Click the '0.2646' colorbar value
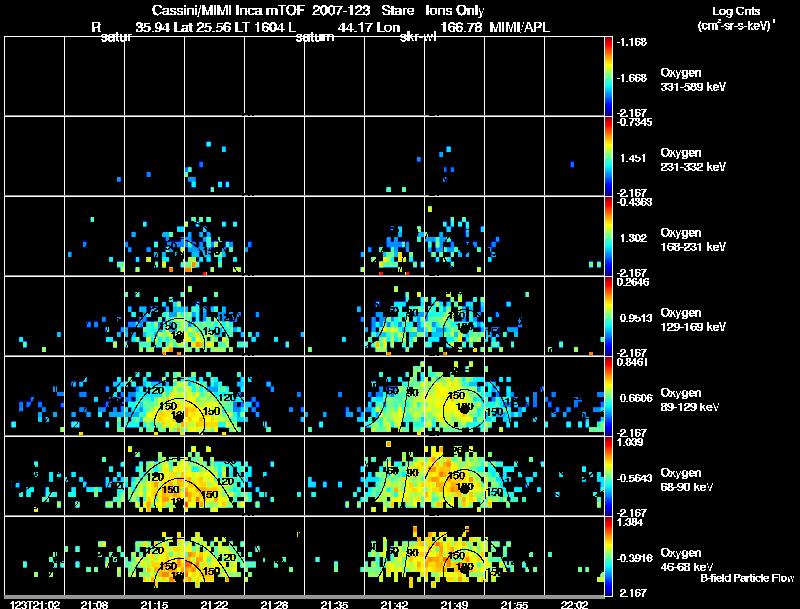This screenshot has height=609, width=800. 633,282
